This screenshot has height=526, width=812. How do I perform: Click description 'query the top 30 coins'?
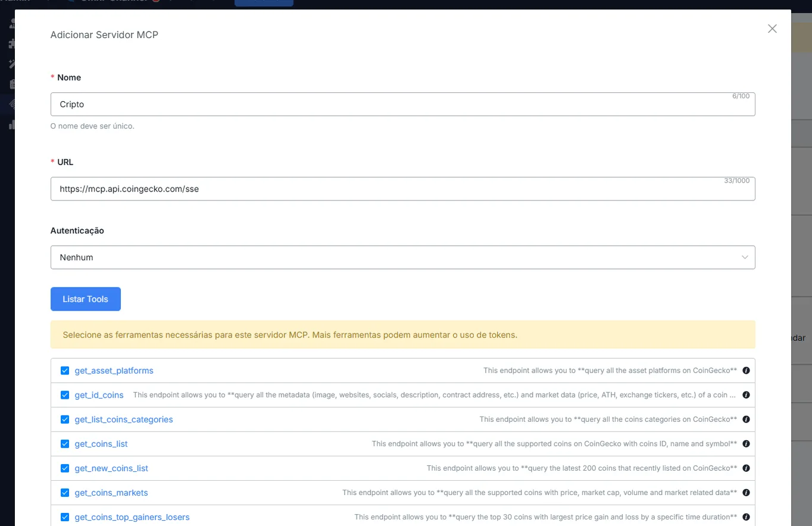pyautogui.click(x=545, y=516)
